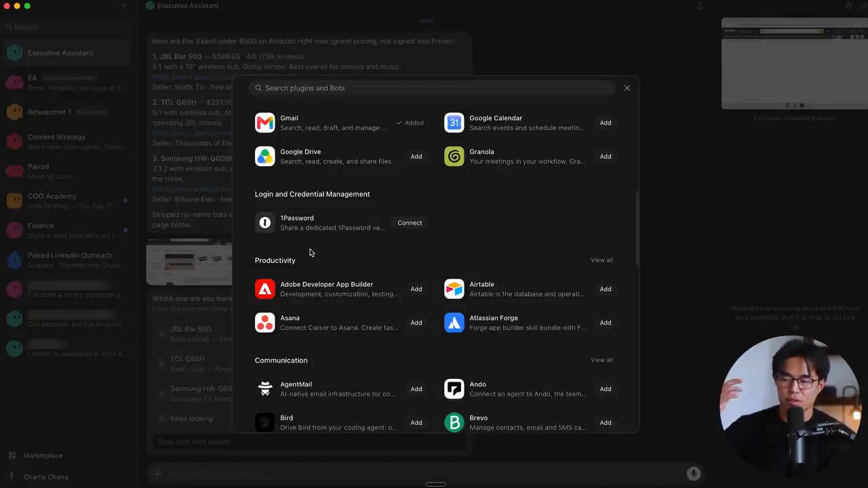Add the Airtable plugin
868x488 pixels.
click(606, 289)
